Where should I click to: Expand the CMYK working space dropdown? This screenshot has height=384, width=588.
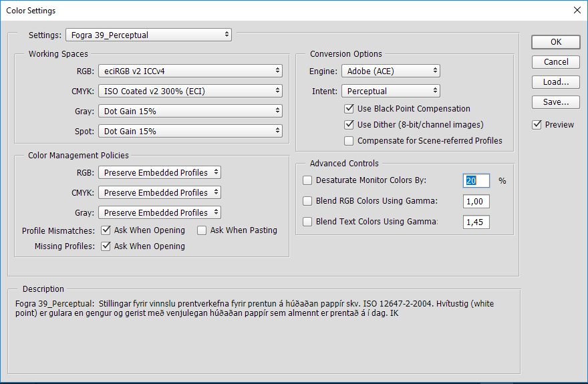(190, 91)
